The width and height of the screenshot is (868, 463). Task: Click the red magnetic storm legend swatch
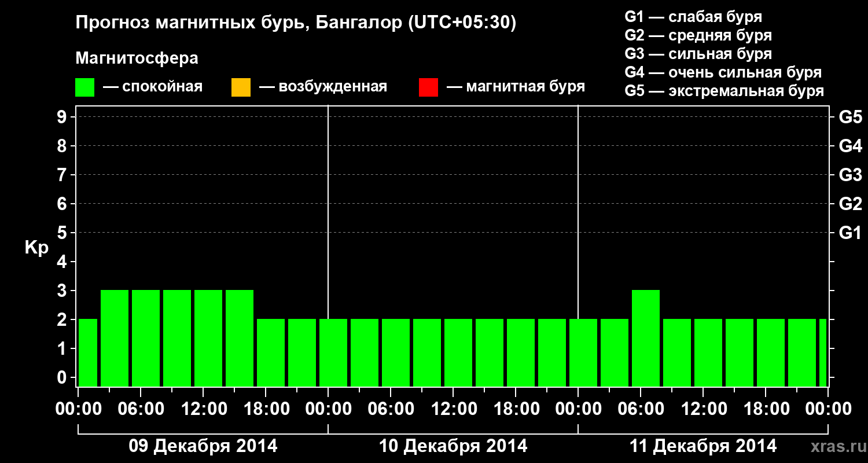point(428,87)
